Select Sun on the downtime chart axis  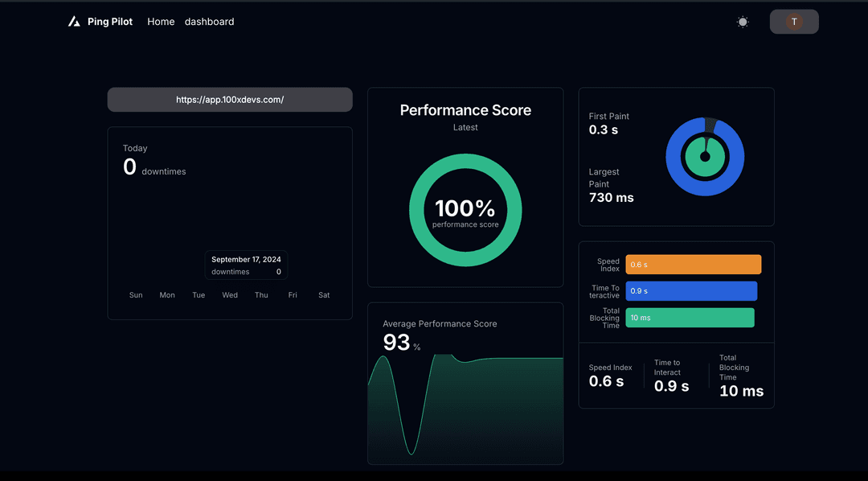pos(136,295)
